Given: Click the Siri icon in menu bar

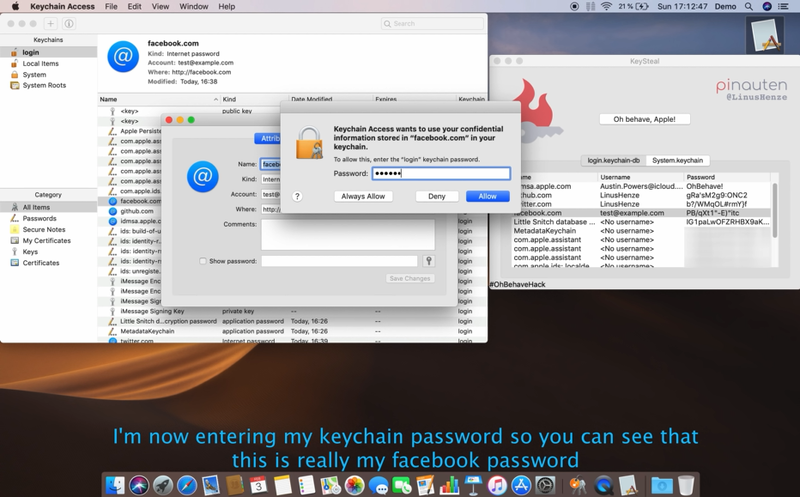Looking at the screenshot, I should coord(767,7).
